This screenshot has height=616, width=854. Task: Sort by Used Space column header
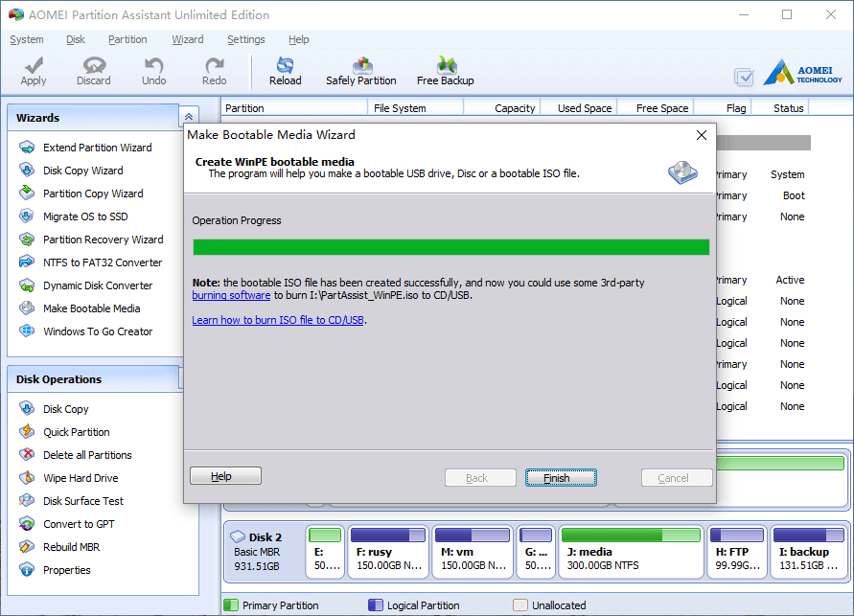[x=579, y=107]
